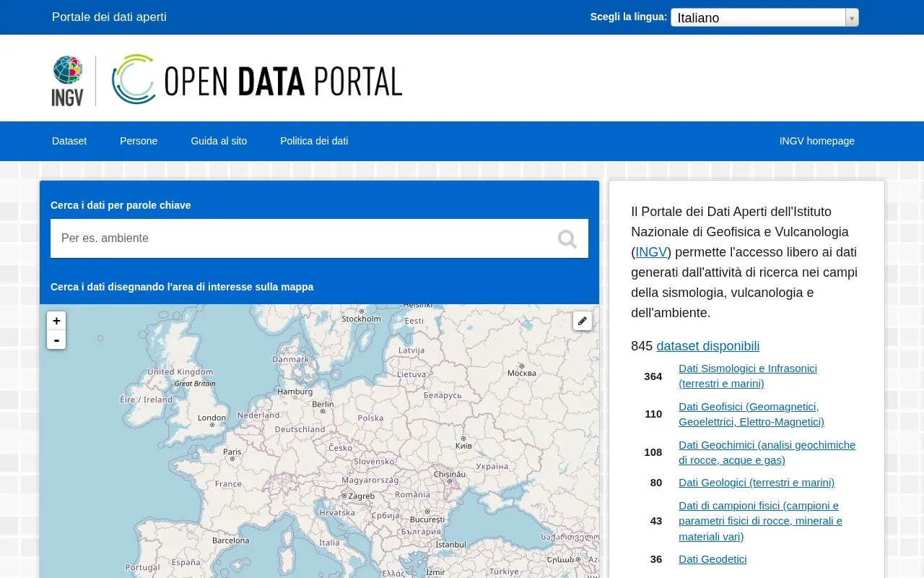Click the count 110 beside Dati Geofisici
The height and width of the screenshot is (578, 924).
pos(653,414)
